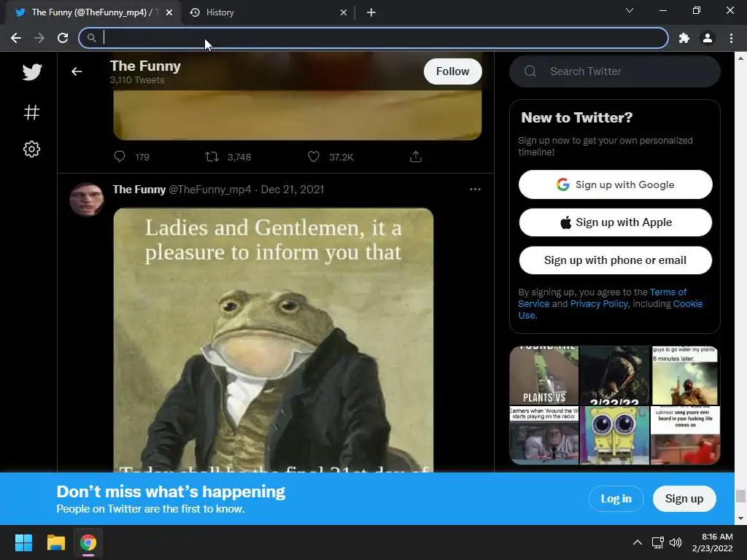Open the Settings gear in Twitter sidebar
This screenshot has height=560, width=747.
coord(32,149)
